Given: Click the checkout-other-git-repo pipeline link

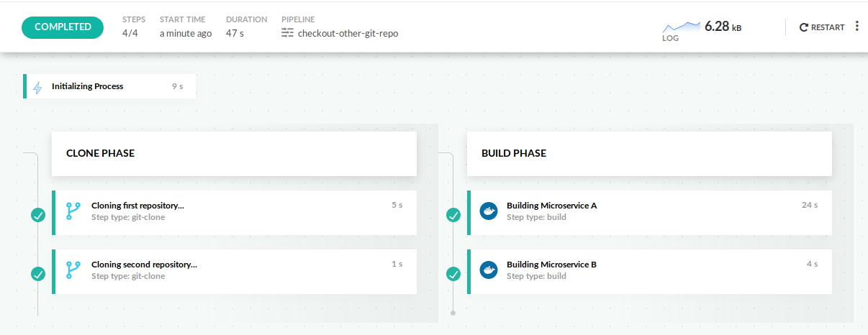Looking at the screenshot, I should (x=348, y=33).
